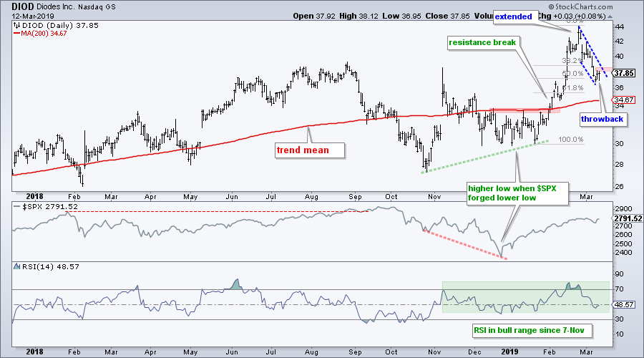Click the Chg +0.03 (+0.08%) value
The width and height of the screenshot is (644, 358).
[x=571, y=16]
